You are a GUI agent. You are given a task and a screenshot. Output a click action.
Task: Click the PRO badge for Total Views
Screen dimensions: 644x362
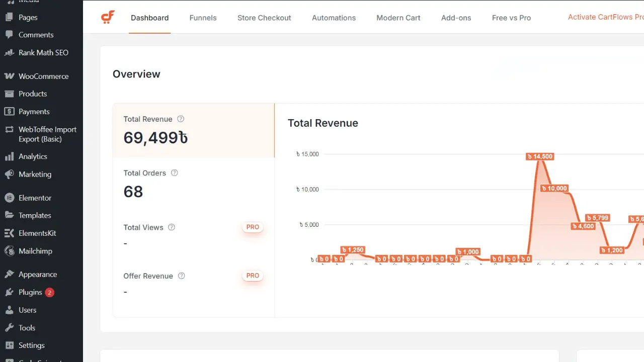click(253, 227)
